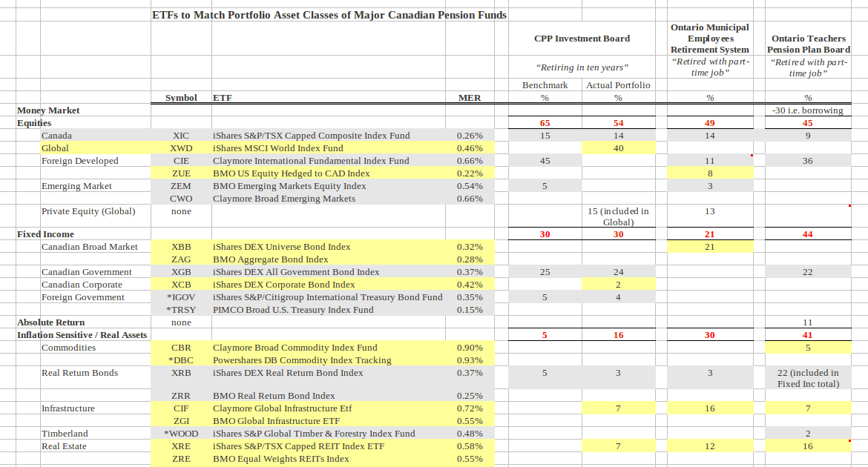Select the red '65' Equities benchmark total
This screenshot has height=467, width=868.
(545, 123)
